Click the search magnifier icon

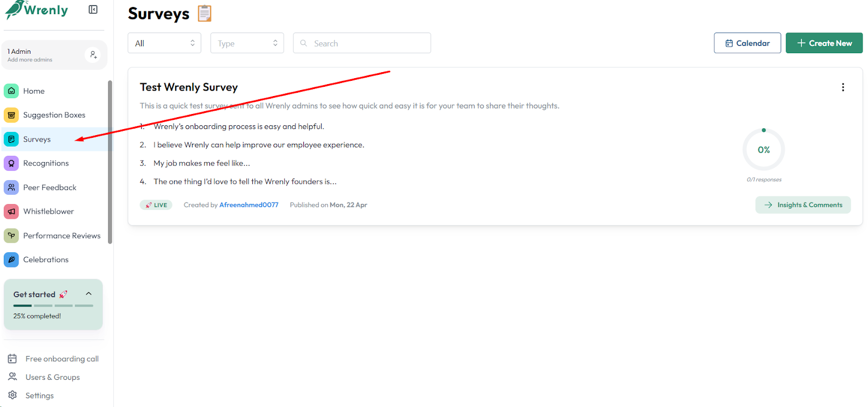tap(304, 43)
